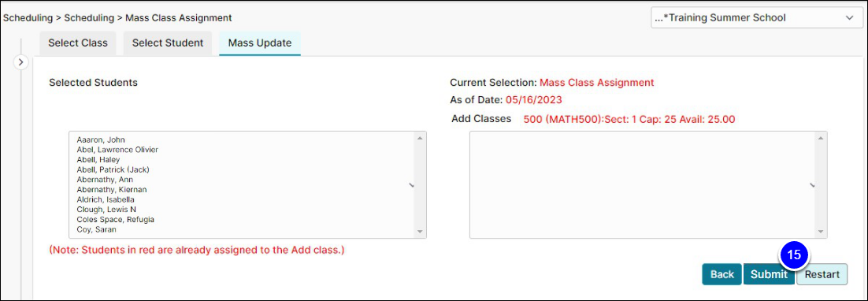Click the blue step 15 marker
This screenshot has width=868, height=301.
tap(794, 255)
